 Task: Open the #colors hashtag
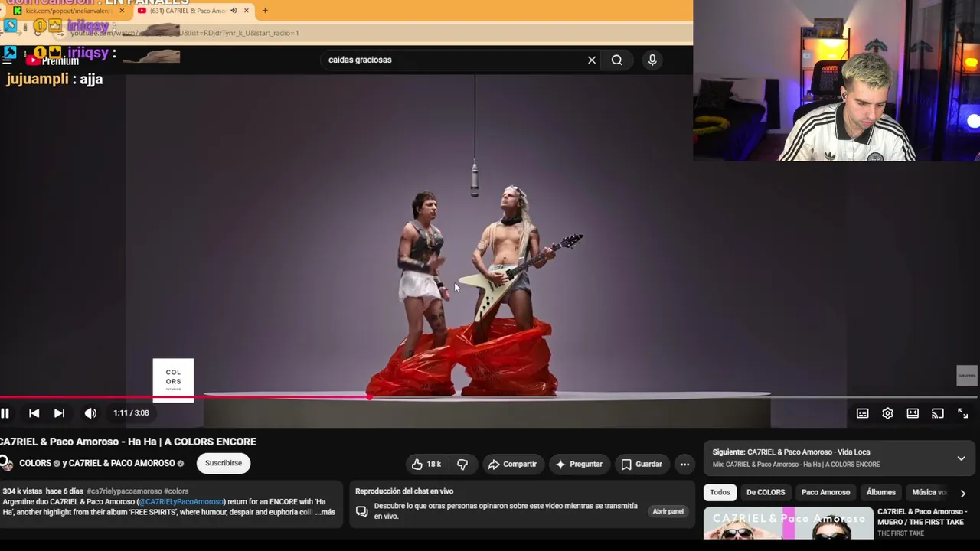point(176,491)
